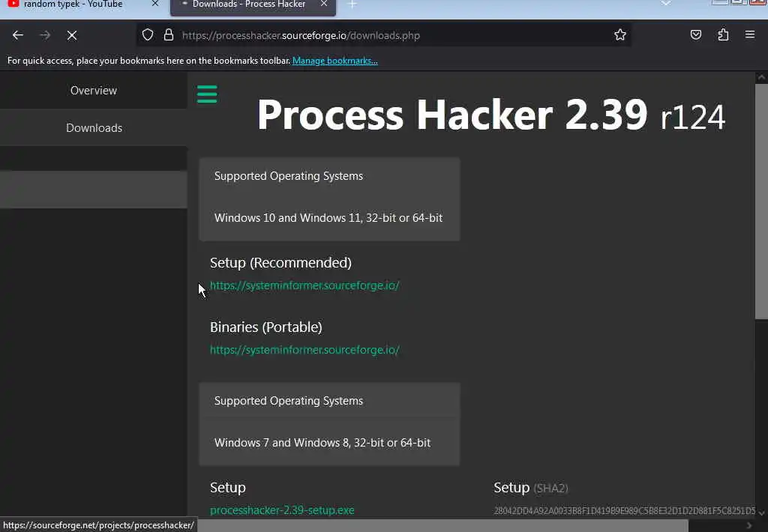Click first Supported Operating Systems header
Viewport: 768px width, 532px height.
[289, 175]
